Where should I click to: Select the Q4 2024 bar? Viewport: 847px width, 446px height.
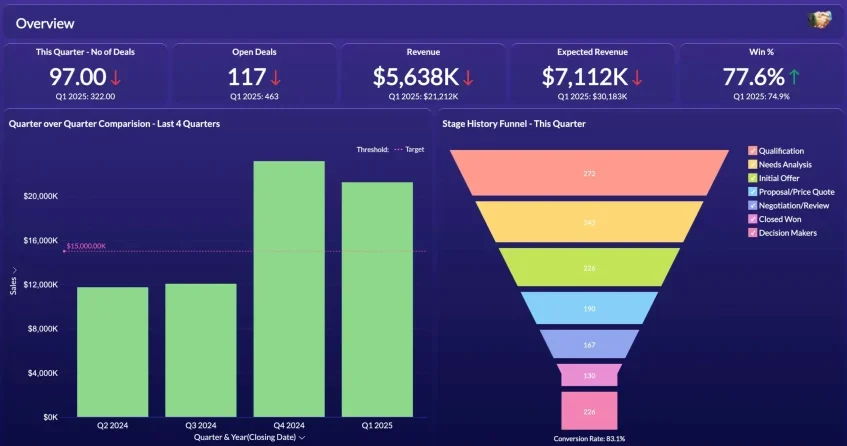(x=289, y=289)
